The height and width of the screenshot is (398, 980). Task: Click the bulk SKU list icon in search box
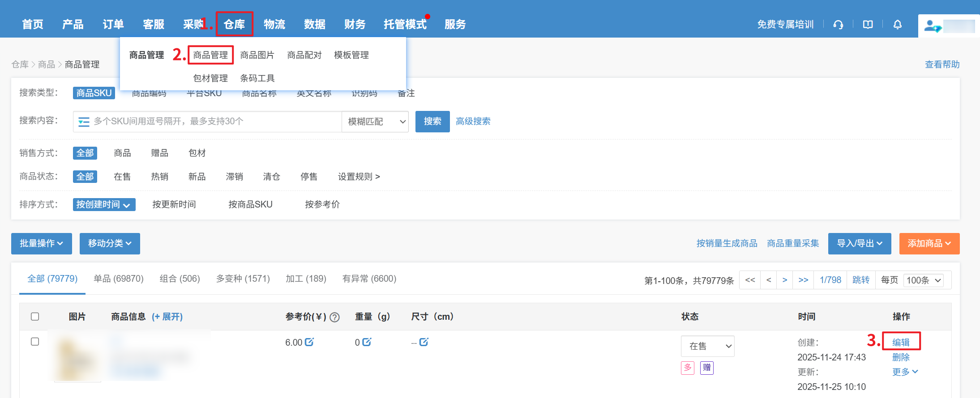84,122
